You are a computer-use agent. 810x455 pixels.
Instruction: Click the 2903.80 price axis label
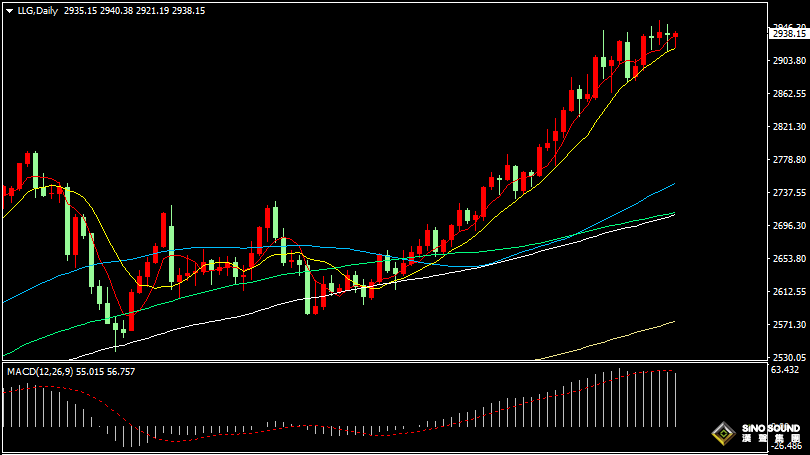pos(788,61)
